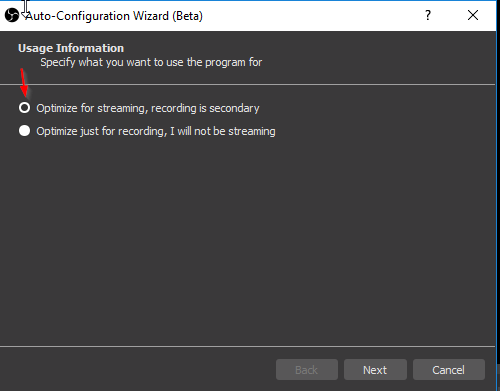
Task: Click the Auto-Configuration Wizard (Beta) title text
Action: pos(114,16)
